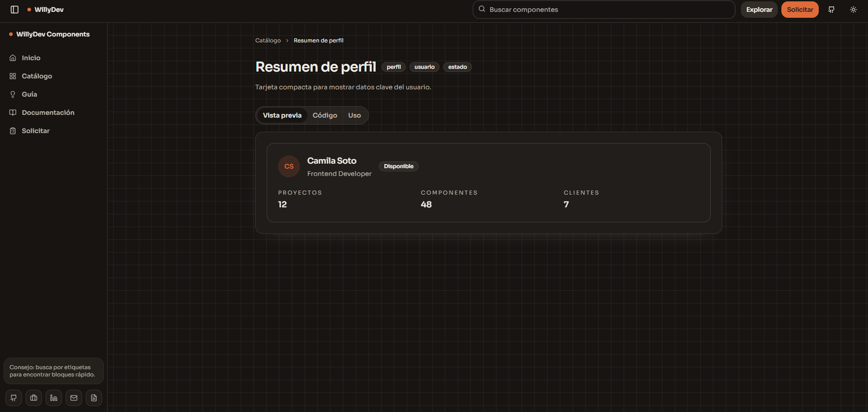Select the perfil tag
Image resolution: width=868 pixels, height=412 pixels.
click(393, 67)
